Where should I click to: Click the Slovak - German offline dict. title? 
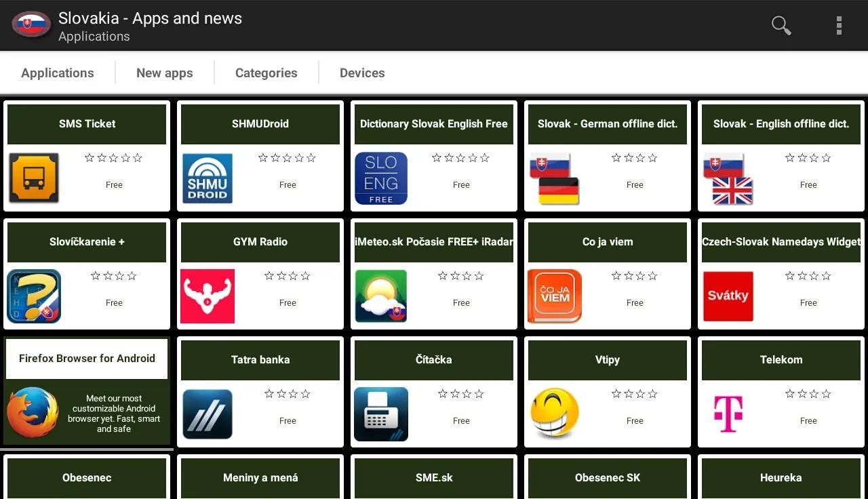pos(608,123)
